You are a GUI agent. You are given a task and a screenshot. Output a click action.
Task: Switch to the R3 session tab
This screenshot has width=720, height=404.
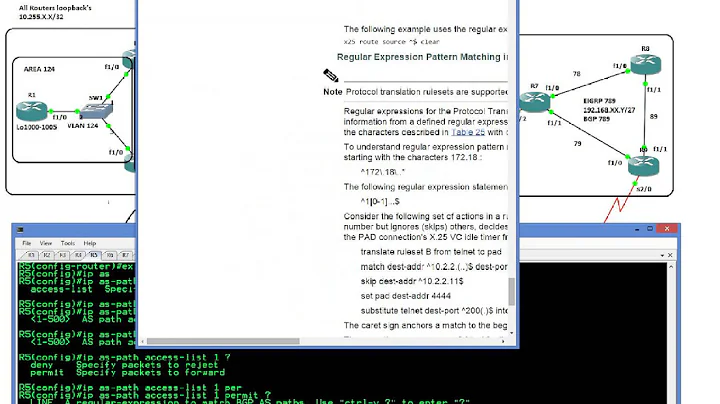pos(62,255)
